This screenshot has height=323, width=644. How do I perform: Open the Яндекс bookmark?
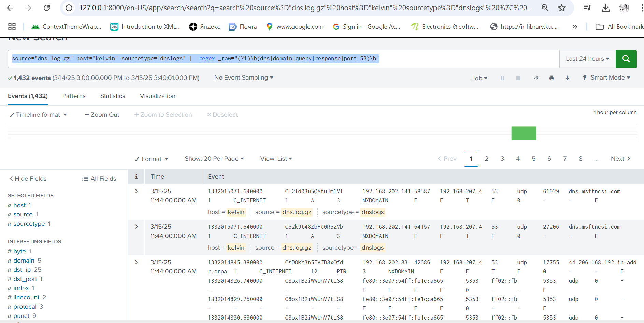point(204,27)
